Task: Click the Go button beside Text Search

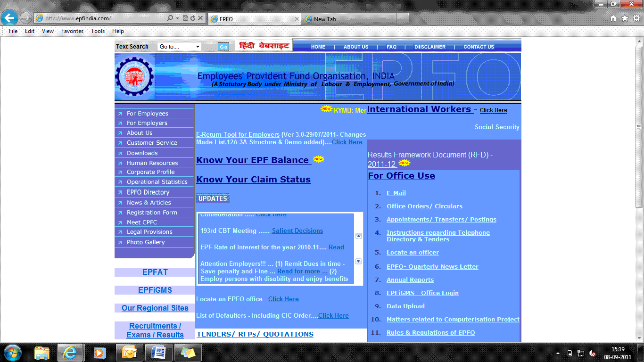Action: click(223, 47)
